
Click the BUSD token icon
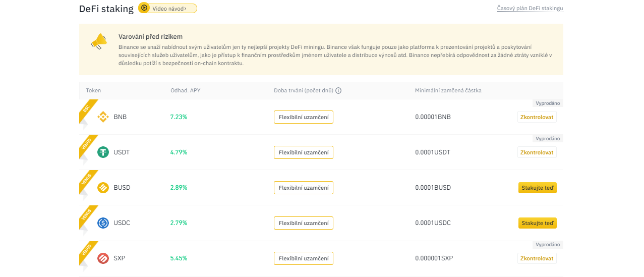point(103,188)
